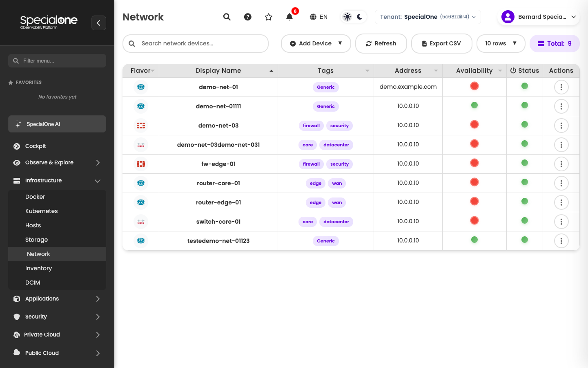Click router flavor icon of router-core-01

click(141, 183)
